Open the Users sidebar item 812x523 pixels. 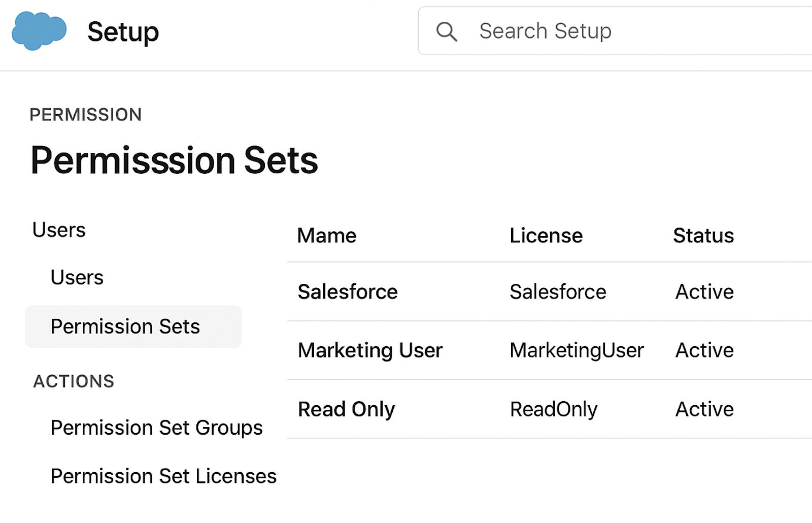pos(77,277)
